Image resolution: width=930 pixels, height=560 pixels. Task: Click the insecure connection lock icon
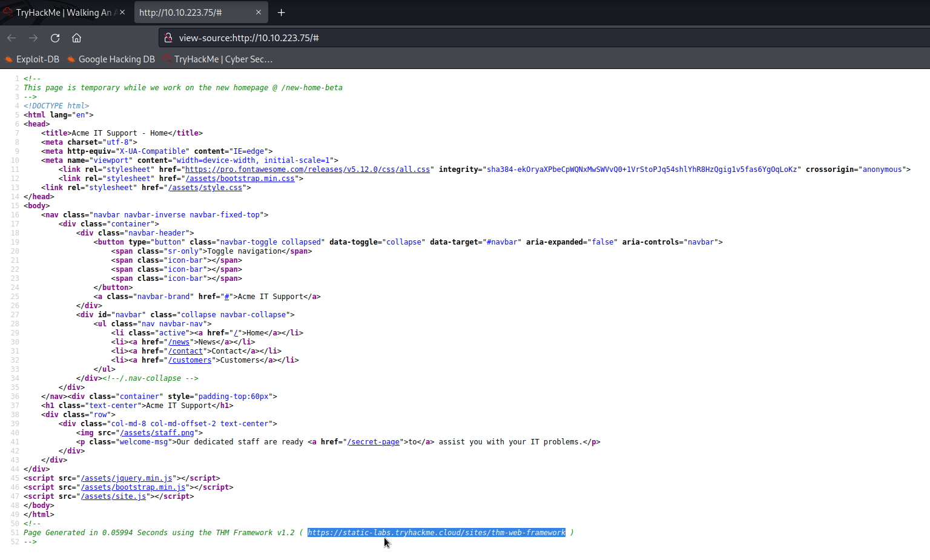click(168, 38)
